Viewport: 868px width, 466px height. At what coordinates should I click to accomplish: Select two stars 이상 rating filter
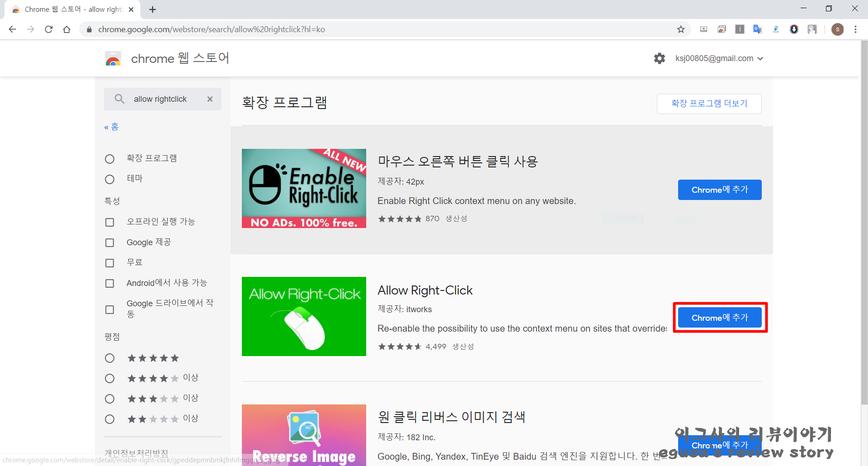coord(109,419)
